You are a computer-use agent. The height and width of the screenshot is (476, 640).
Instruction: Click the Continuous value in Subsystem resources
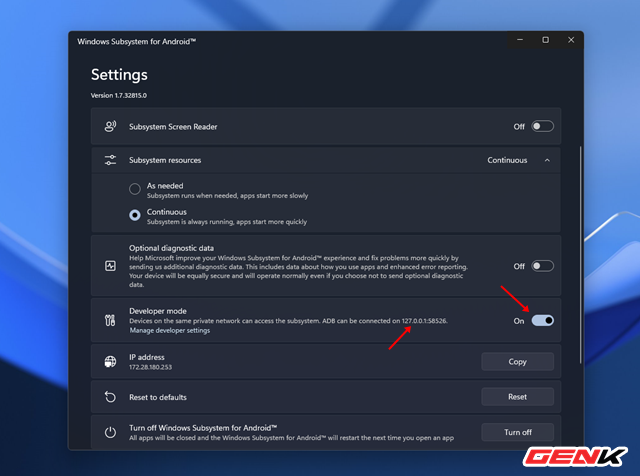[x=507, y=160]
